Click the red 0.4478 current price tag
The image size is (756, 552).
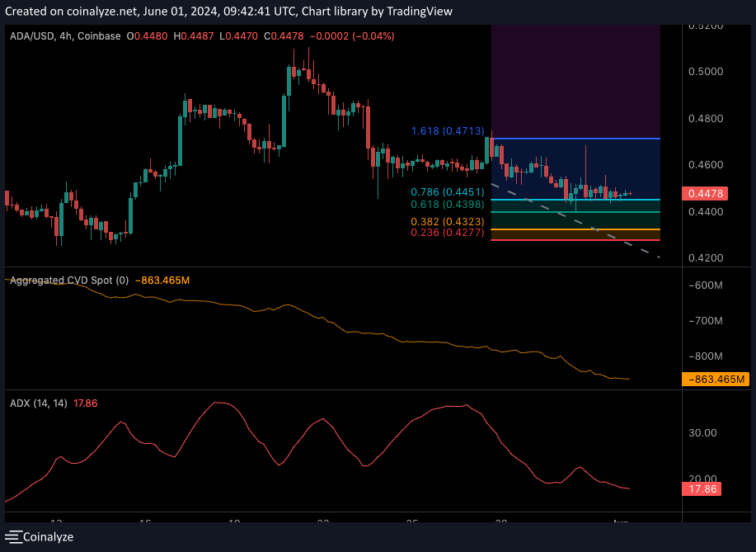pos(702,194)
